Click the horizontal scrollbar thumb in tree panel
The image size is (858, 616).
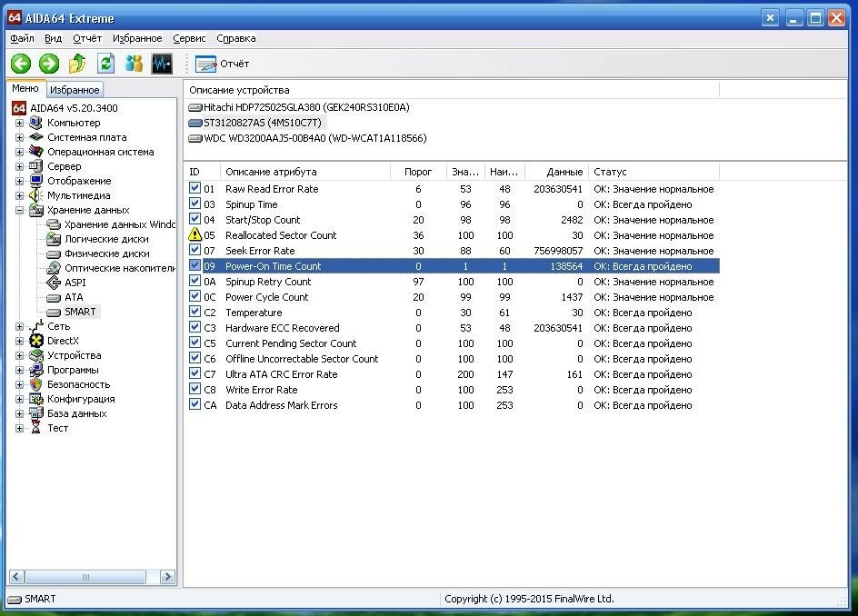(85, 577)
